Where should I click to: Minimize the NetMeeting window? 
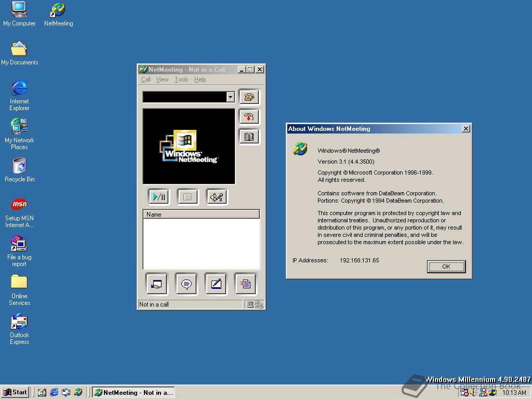(x=242, y=70)
